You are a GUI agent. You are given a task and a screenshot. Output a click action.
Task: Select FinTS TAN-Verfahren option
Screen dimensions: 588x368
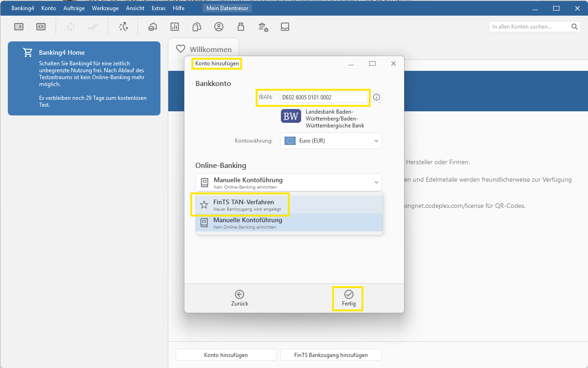point(289,205)
